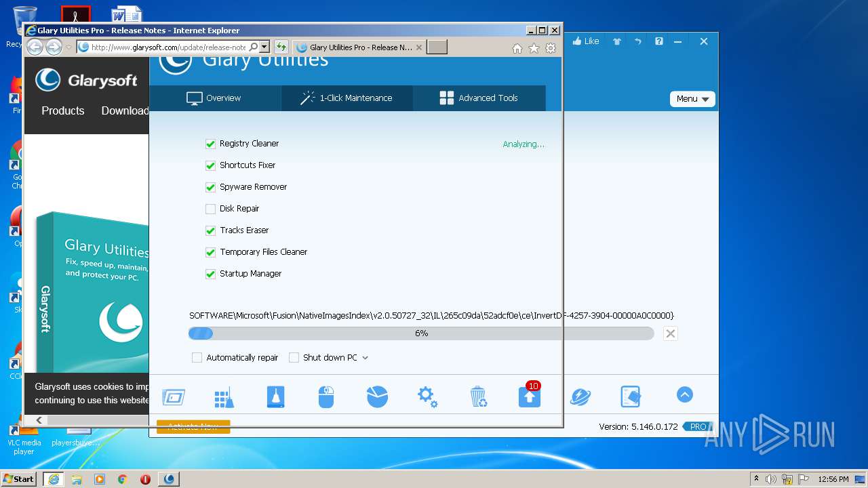Close the Release Notes IE tab
The width and height of the screenshot is (868, 488).
[x=419, y=47]
